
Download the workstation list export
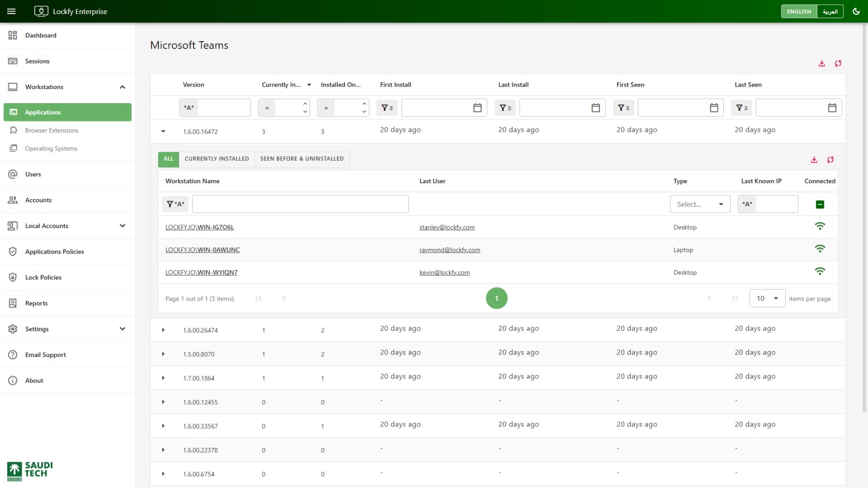click(x=814, y=160)
